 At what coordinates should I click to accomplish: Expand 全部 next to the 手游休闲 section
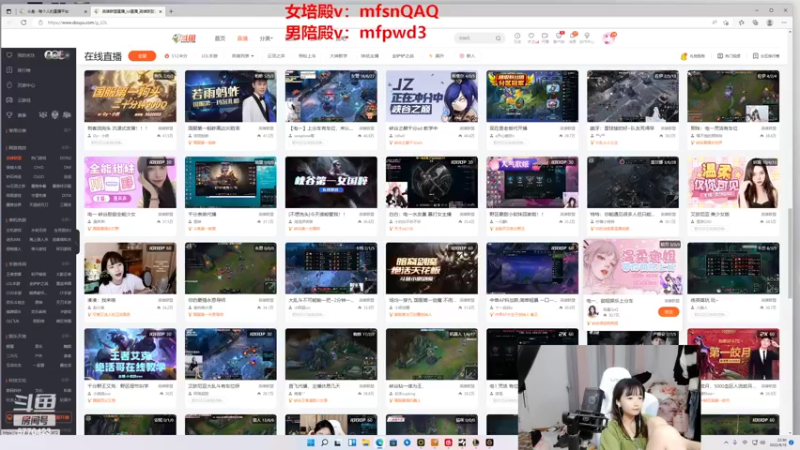point(66,264)
